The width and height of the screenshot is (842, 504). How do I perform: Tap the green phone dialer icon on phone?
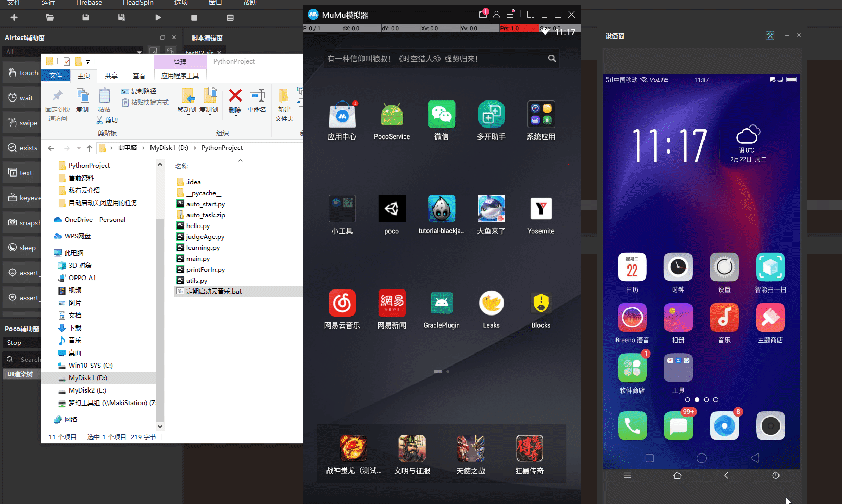tap(632, 426)
